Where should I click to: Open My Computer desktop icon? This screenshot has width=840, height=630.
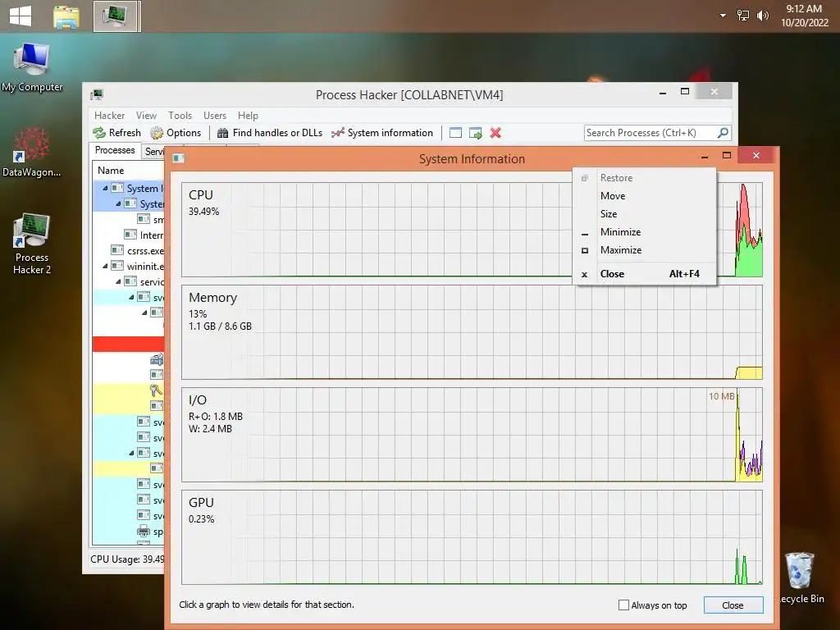tap(32, 67)
